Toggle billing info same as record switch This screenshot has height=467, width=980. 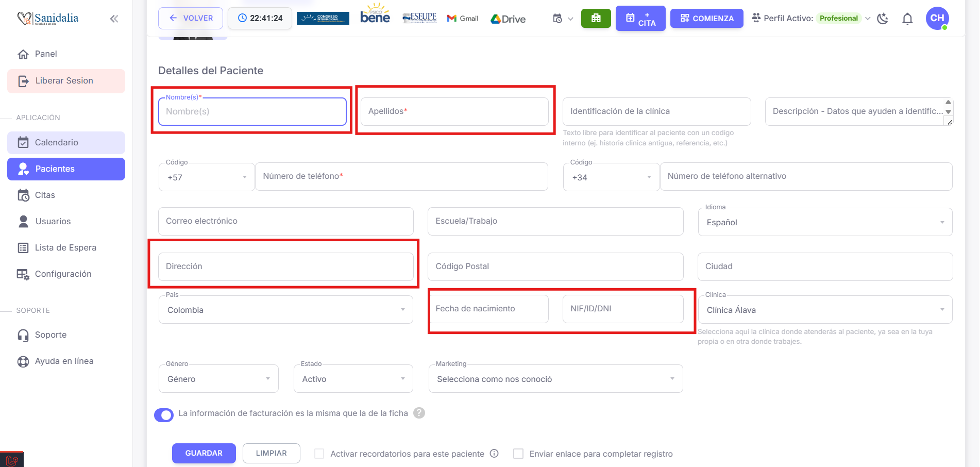tap(164, 414)
